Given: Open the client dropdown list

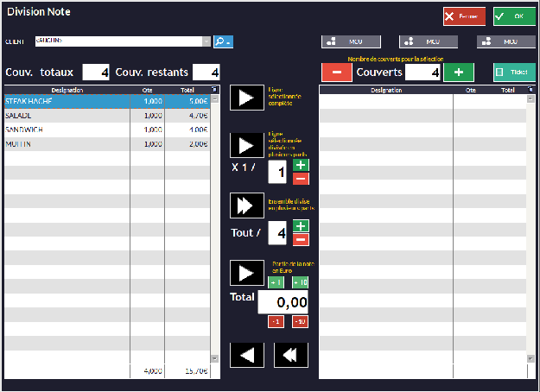Looking at the screenshot, I should click(x=206, y=41).
